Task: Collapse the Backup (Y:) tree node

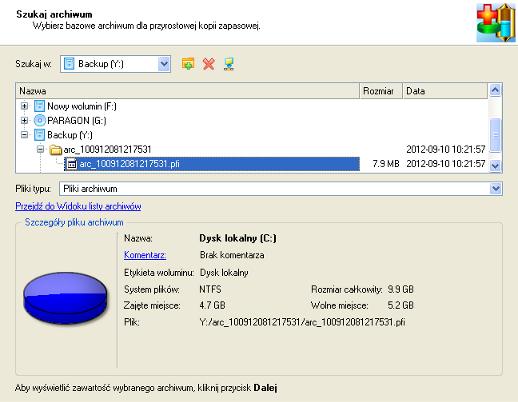Action: [24, 135]
